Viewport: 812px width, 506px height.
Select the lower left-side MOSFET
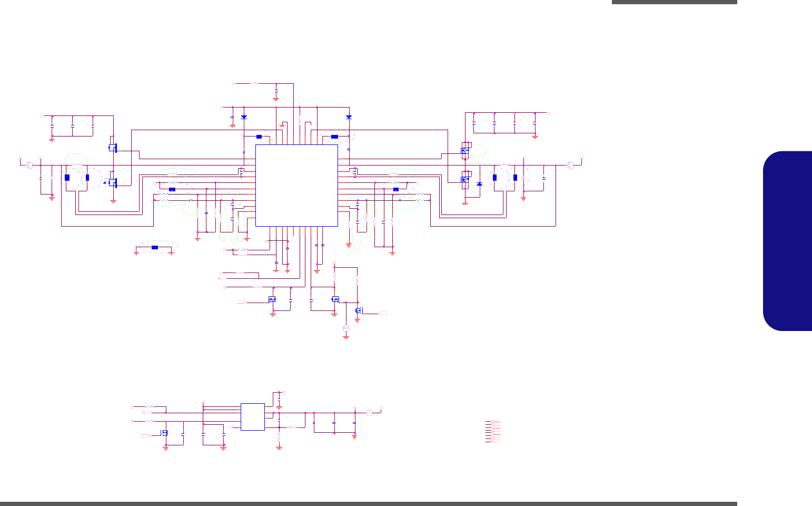pos(112,182)
